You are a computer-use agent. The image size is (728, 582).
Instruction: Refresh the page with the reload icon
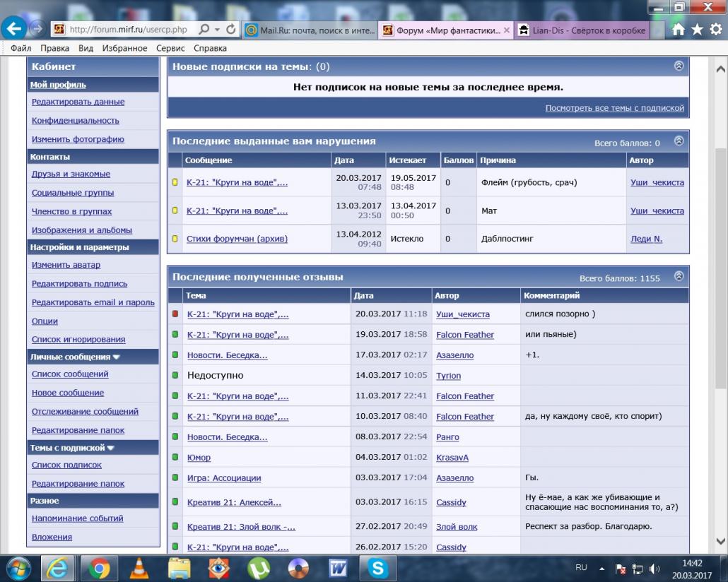click(x=230, y=30)
